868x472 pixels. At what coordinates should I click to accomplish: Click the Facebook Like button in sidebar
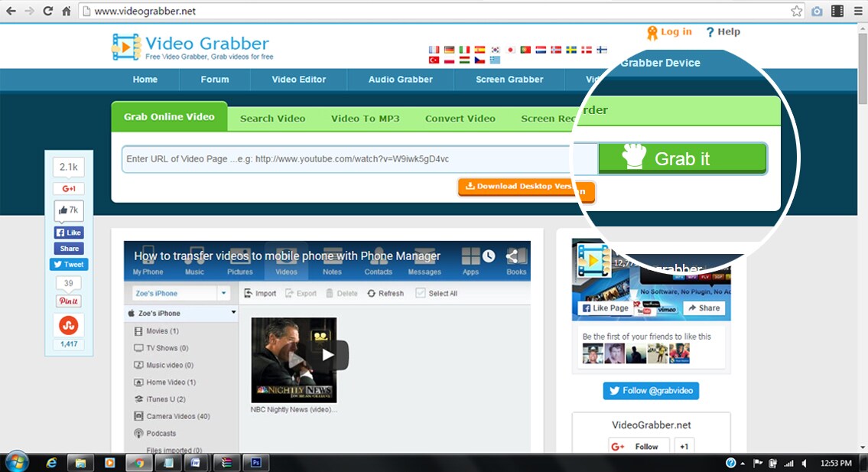pyautogui.click(x=69, y=233)
